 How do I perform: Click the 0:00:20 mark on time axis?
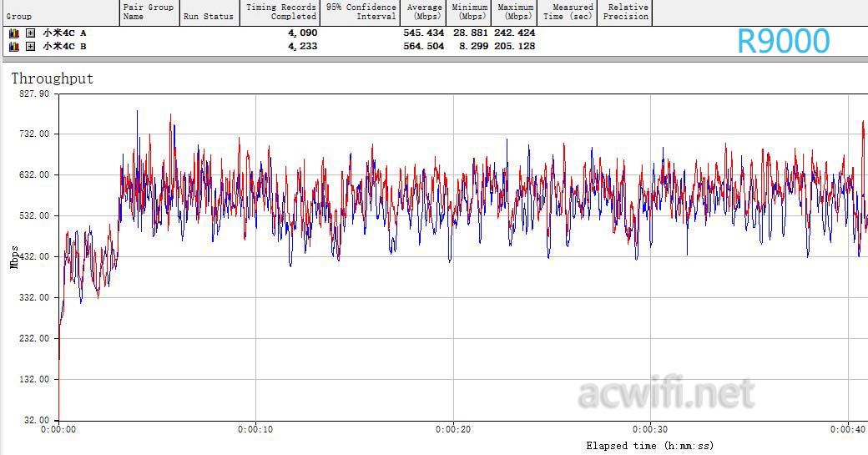pos(452,430)
